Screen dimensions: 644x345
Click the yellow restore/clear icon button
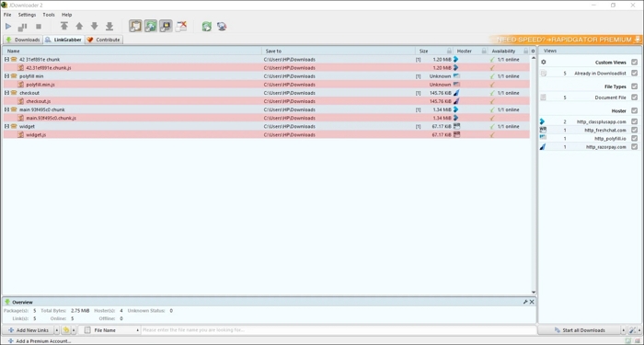coord(65,330)
